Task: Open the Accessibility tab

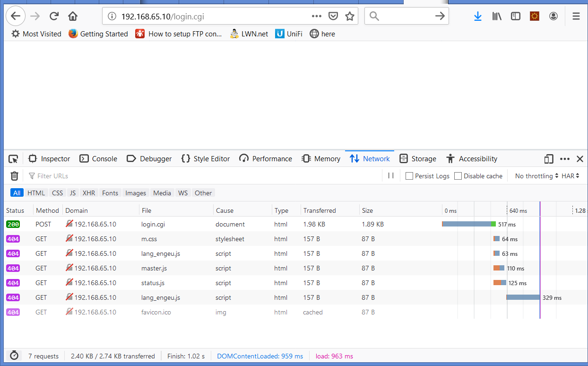Action: coord(472,159)
